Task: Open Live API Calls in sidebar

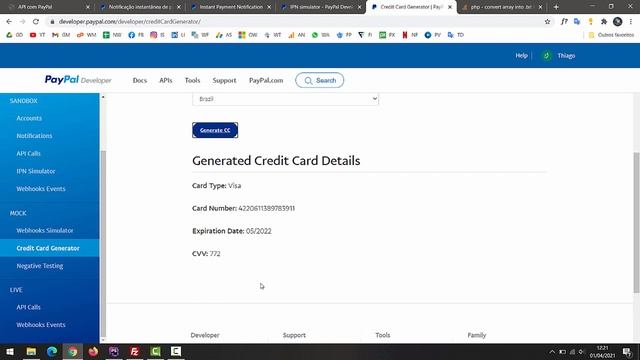Action: (x=28, y=307)
